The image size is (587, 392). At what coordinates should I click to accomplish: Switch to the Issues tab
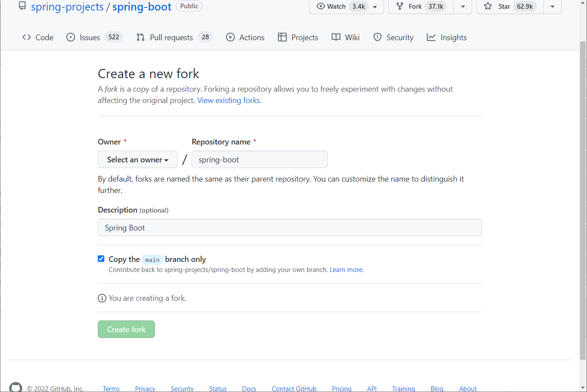[94, 38]
